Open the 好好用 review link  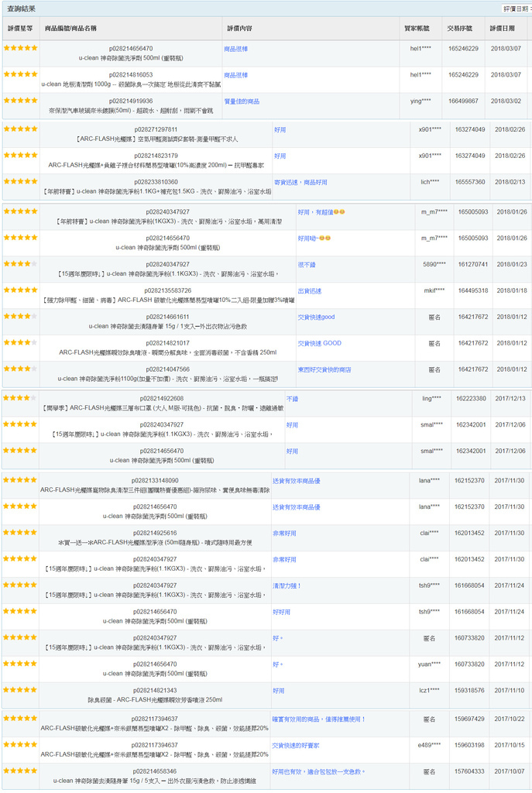(x=281, y=612)
